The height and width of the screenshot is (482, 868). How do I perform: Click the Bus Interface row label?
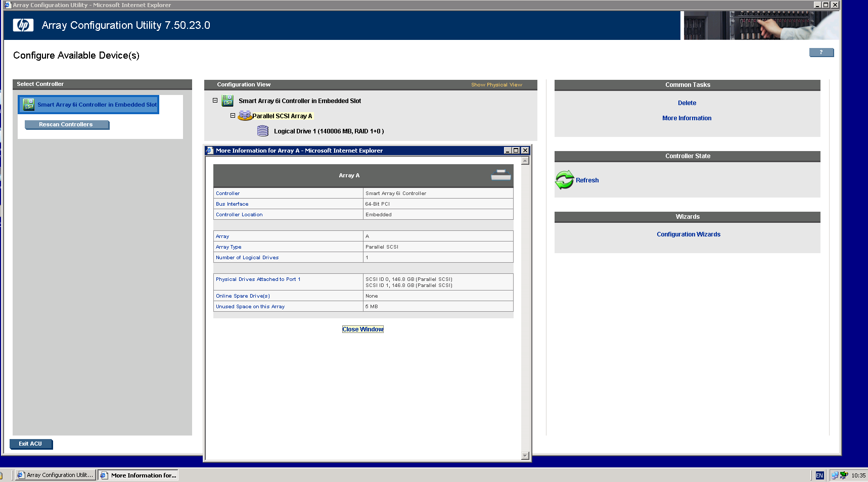[232, 204]
